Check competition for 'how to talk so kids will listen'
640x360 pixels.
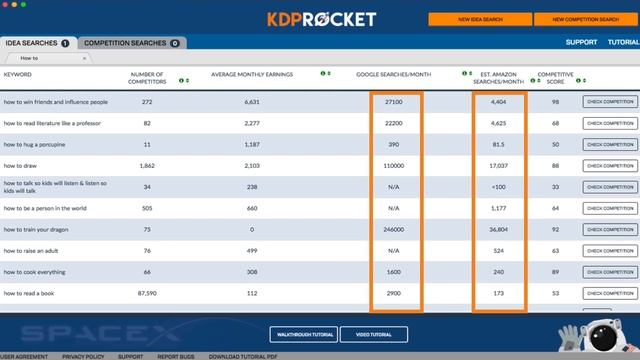610,187
